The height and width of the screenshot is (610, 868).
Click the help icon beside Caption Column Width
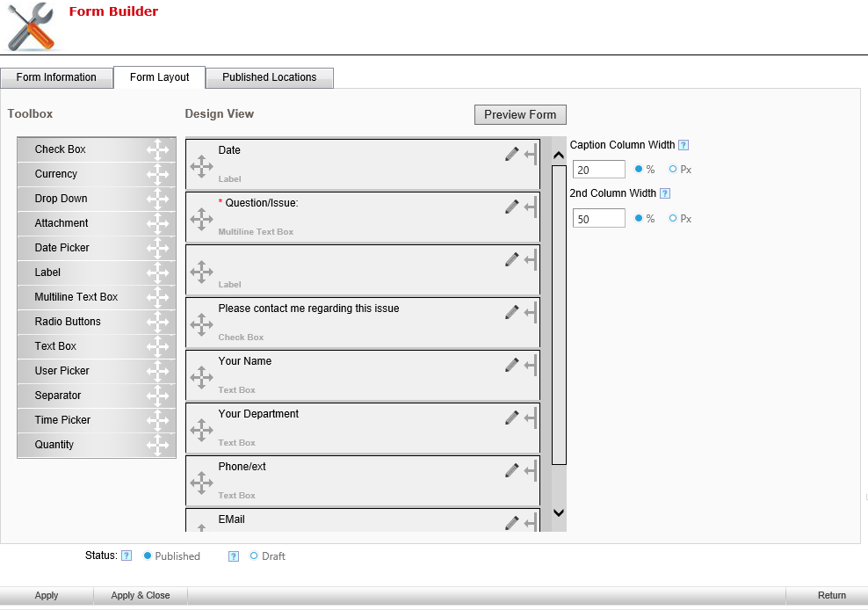(x=683, y=145)
